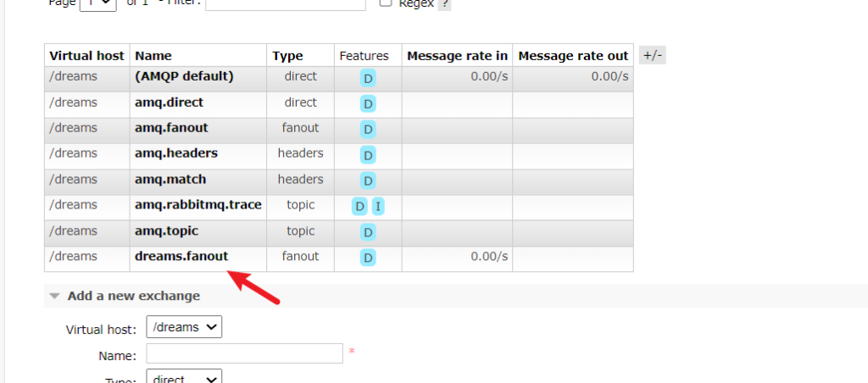Click the +/- column toggle button

[x=653, y=55]
